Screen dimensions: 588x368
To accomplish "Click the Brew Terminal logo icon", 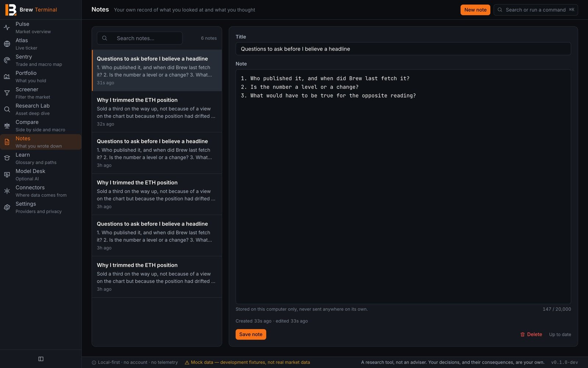I will (x=11, y=10).
